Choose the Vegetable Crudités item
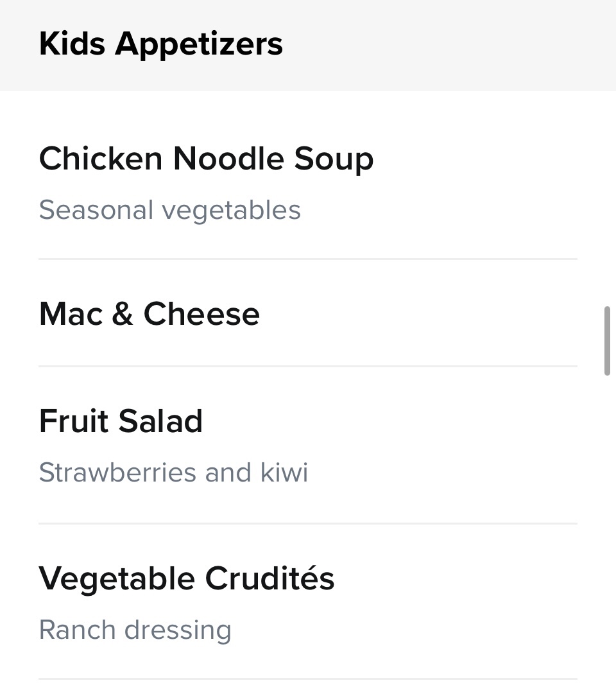This screenshot has width=616, height=696. [x=186, y=579]
